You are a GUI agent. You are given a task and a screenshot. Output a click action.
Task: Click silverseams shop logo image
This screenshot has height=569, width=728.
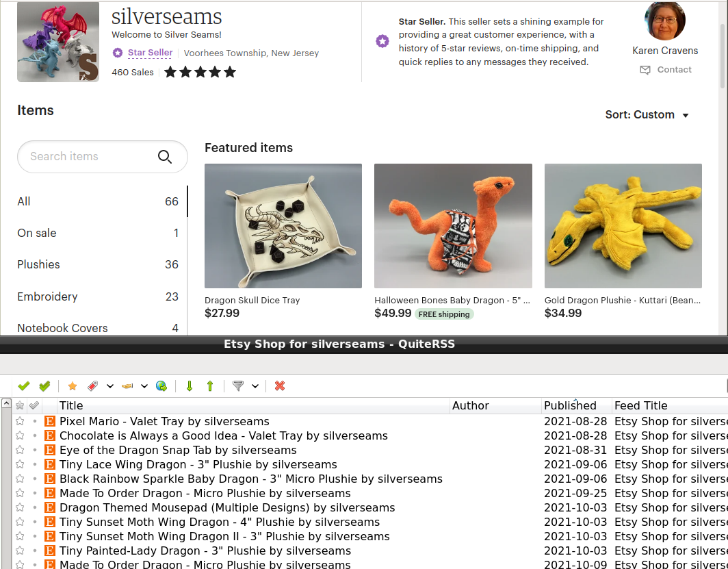[58, 42]
